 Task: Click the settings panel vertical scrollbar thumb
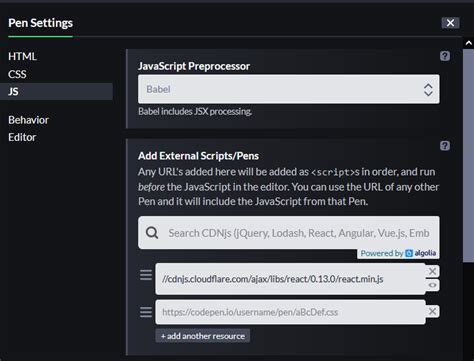[468, 156]
